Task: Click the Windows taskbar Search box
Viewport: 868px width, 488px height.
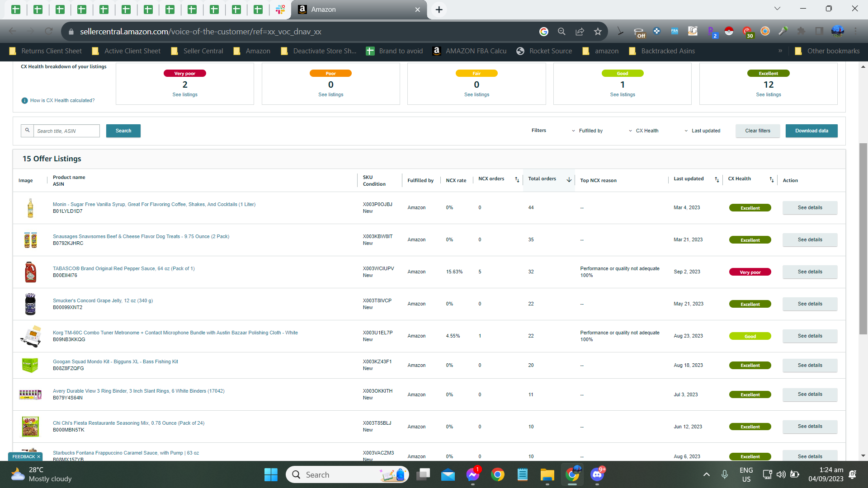Action: [347, 475]
